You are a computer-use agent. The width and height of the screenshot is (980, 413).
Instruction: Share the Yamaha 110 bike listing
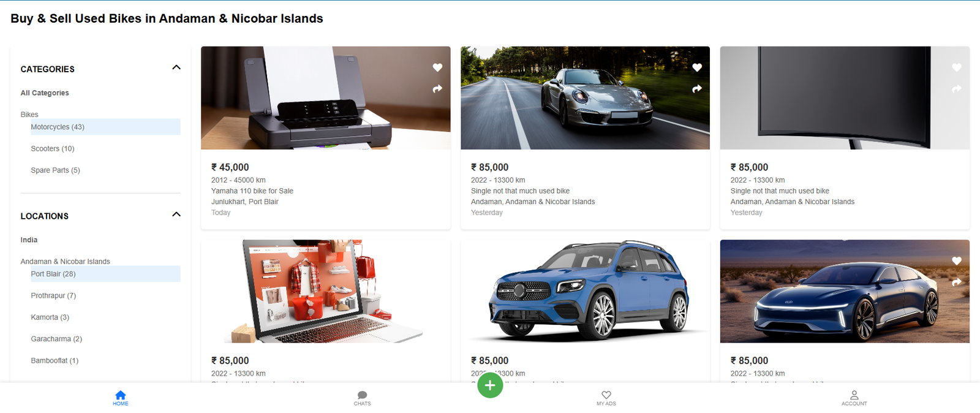437,89
